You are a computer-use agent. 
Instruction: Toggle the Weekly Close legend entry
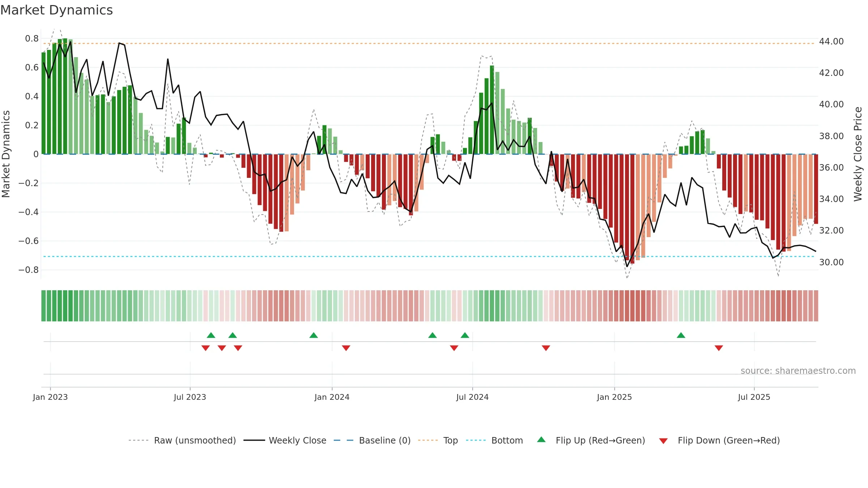pyautogui.click(x=285, y=440)
